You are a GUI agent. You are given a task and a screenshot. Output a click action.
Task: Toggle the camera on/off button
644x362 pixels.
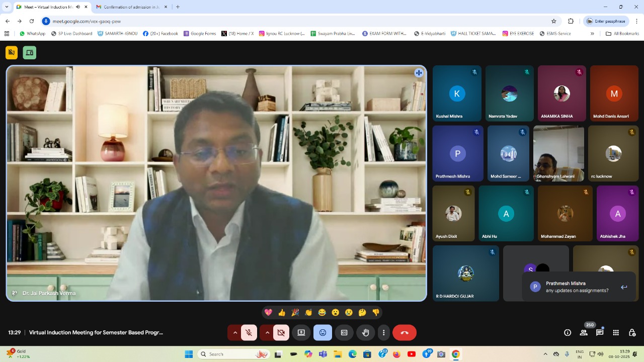(281, 333)
